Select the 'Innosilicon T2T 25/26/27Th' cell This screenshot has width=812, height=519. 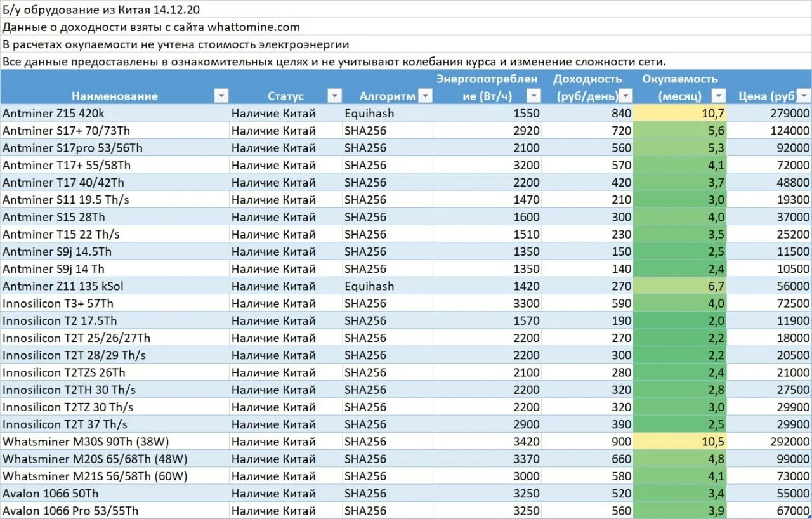[x=114, y=338]
